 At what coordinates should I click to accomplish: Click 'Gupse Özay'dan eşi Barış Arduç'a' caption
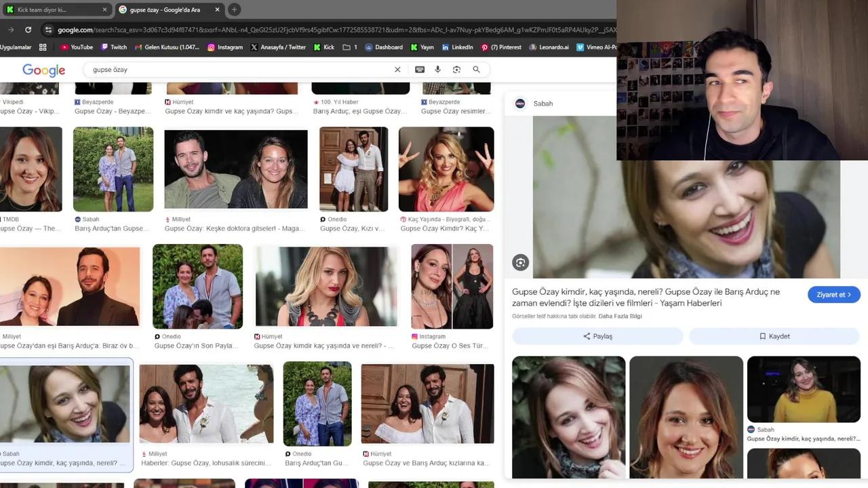pos(68,346)
